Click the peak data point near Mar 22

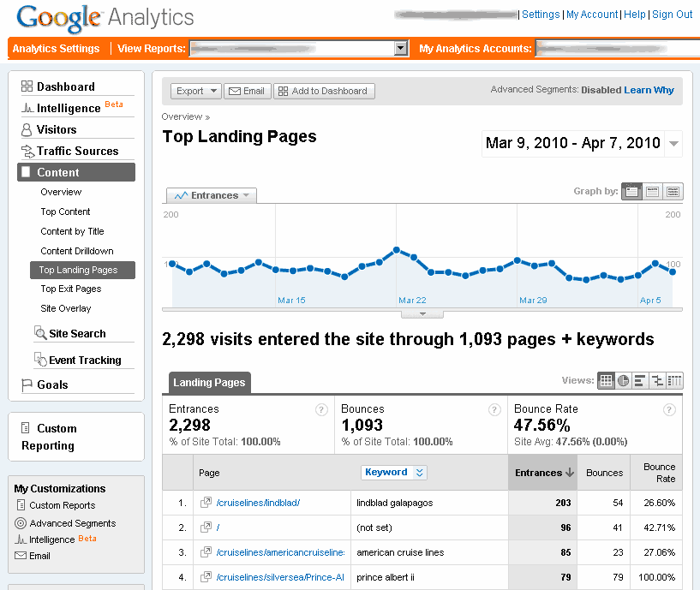[397, 250]
